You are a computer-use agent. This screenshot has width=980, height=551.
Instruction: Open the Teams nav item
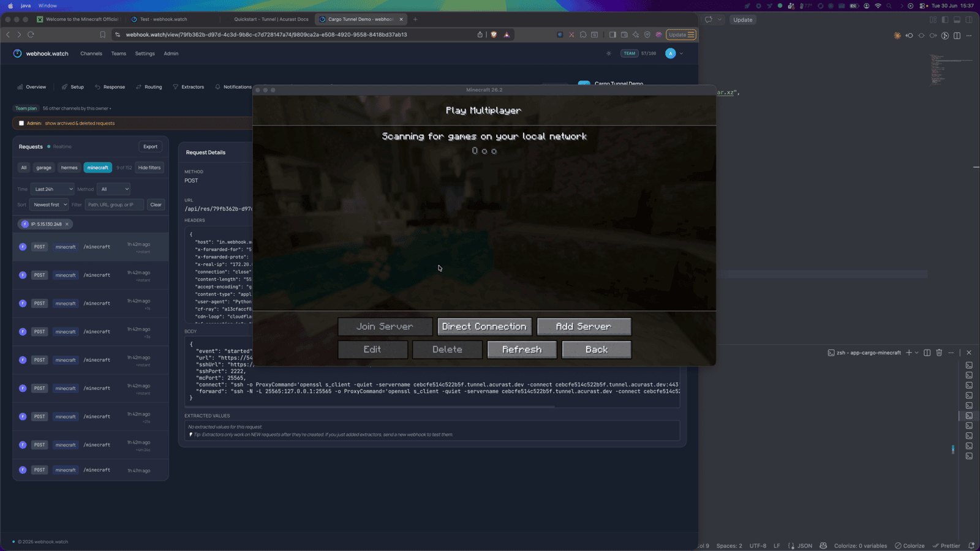pos(119,53)
